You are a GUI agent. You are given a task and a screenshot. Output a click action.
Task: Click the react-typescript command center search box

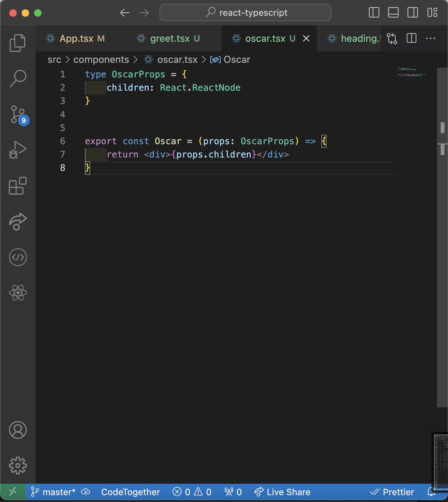click(245, 13)
